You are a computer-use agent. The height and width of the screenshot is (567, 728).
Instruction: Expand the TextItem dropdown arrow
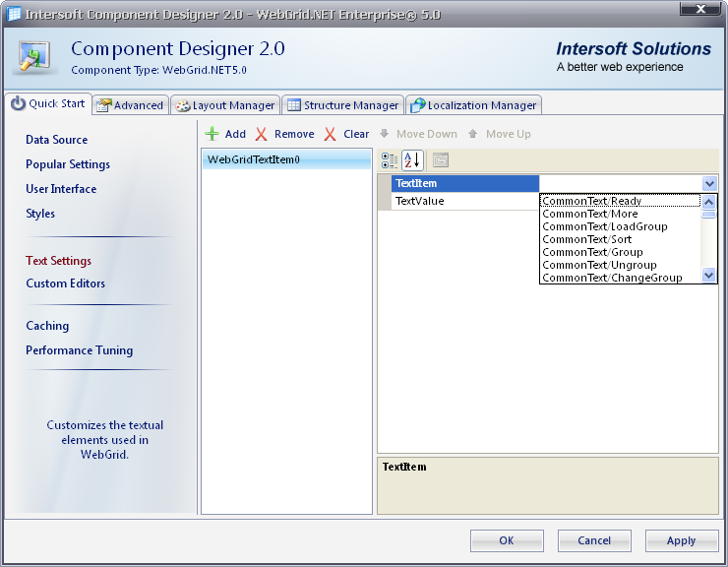pyautogui.click(x=709, y=183)
